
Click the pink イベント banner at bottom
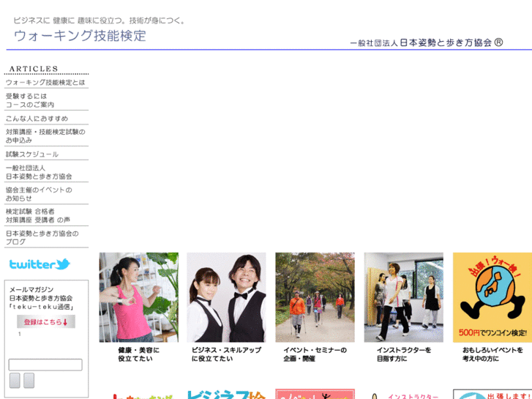coord(315,395)
